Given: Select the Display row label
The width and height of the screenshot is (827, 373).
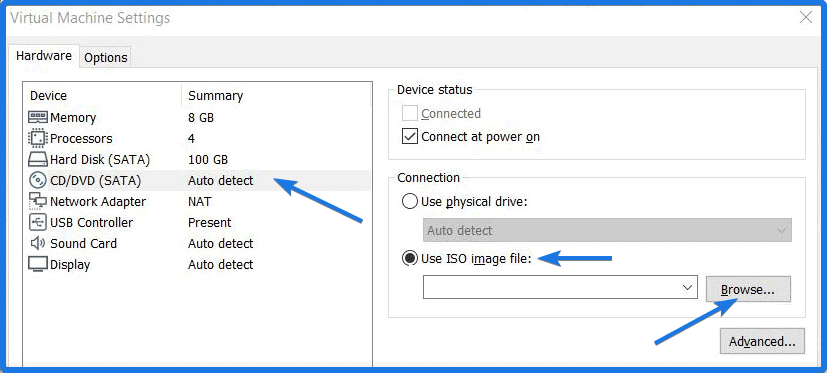Looking at the screenshot, I should click(x=70, y=265).
